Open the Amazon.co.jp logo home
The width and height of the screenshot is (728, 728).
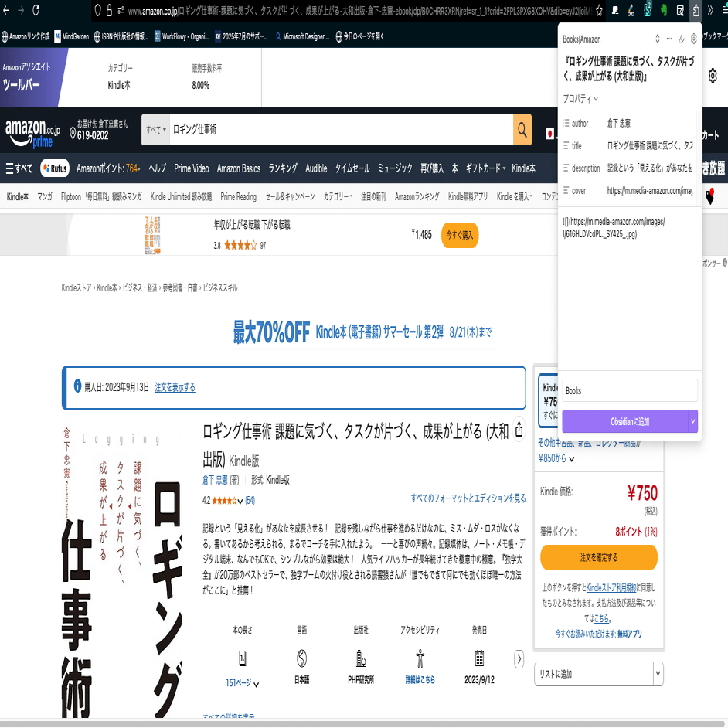click(32, 133)
